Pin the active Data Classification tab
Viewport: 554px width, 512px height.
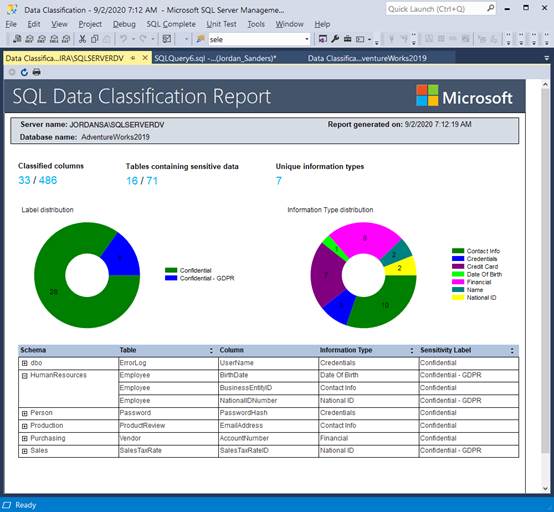tap(133, 58)
